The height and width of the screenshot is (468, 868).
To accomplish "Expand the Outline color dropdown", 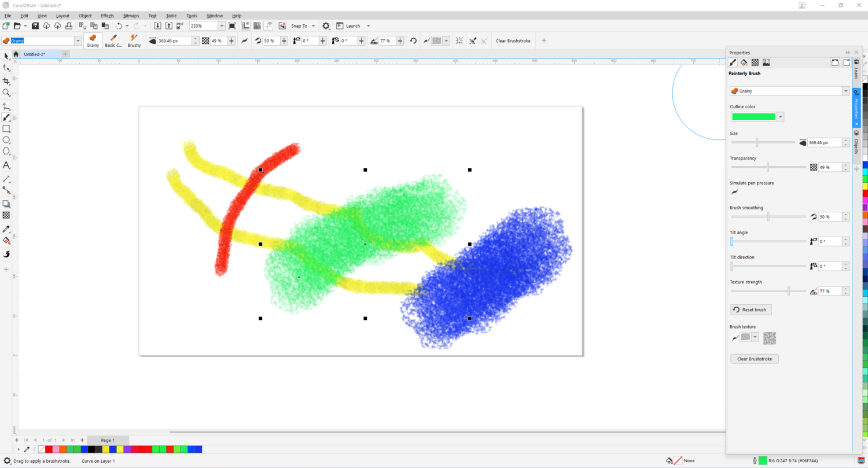I will (780, 117).
